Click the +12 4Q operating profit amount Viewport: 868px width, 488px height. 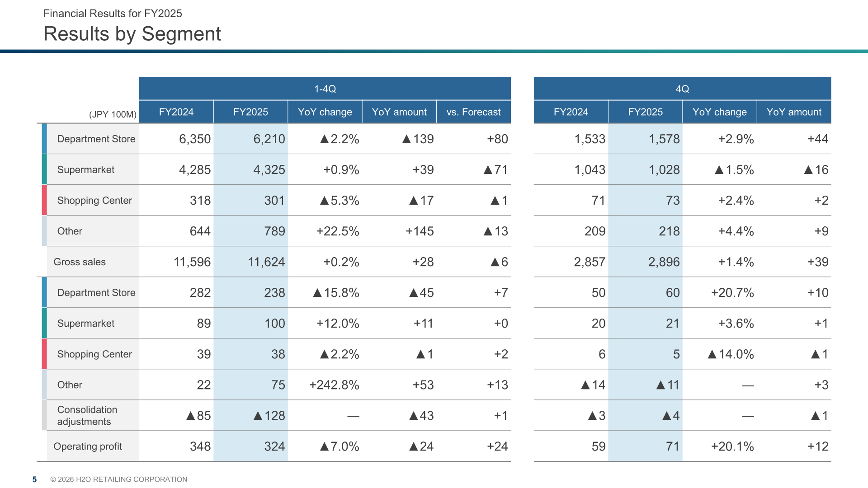[x=818, y=446]
